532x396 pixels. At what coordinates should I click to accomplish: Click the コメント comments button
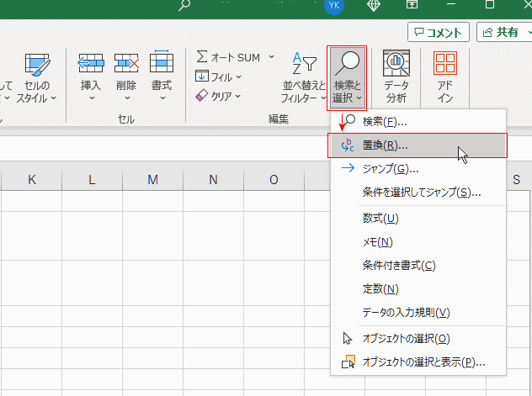click(439, 32)
